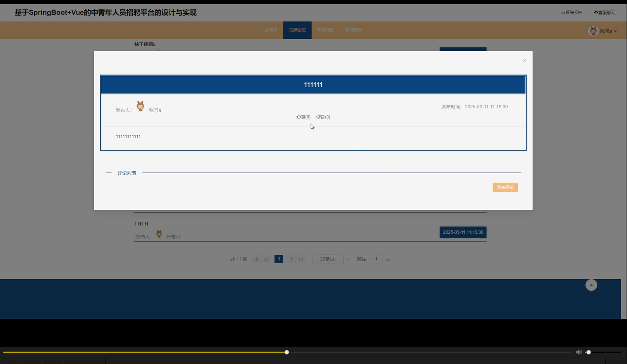627x364 pixels.
Task: Click the scroll-to-top round arrow button
Action: [591, 285]
